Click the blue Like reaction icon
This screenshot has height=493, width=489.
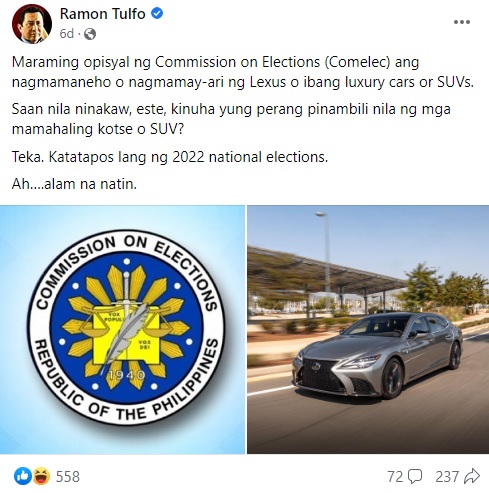click(x=23, y=476)
